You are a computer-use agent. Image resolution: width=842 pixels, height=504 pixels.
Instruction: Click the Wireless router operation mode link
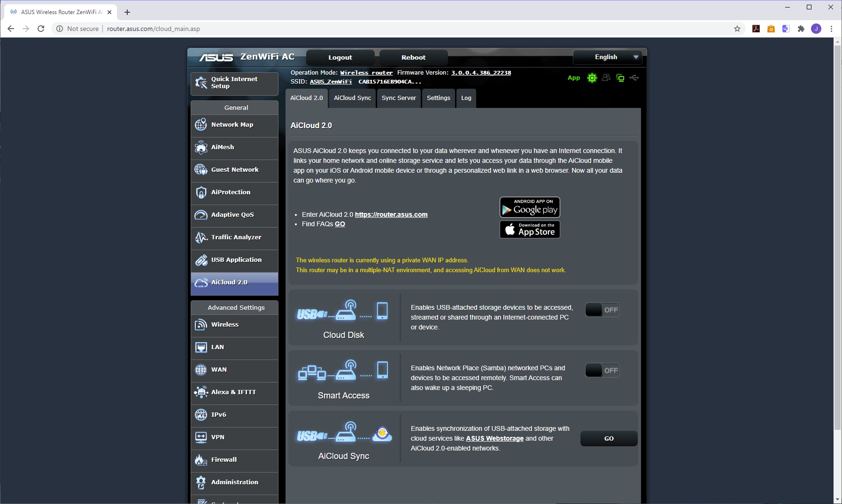click(x=366, y=73)
